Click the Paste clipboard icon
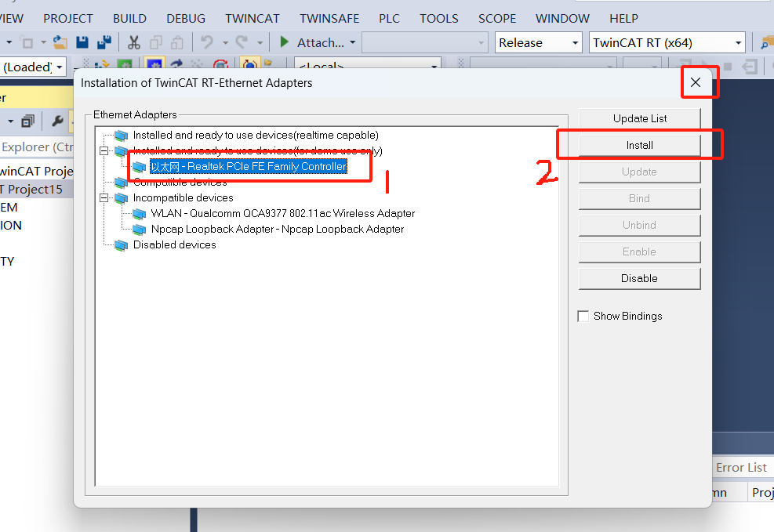Screen dimensions: 774x532 coord(177,43)
